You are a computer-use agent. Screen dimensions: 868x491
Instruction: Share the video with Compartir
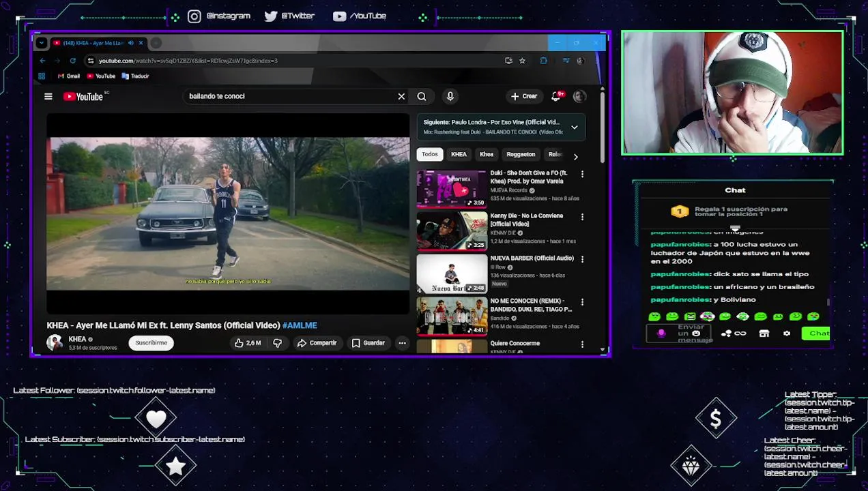(x=317, y=343)
